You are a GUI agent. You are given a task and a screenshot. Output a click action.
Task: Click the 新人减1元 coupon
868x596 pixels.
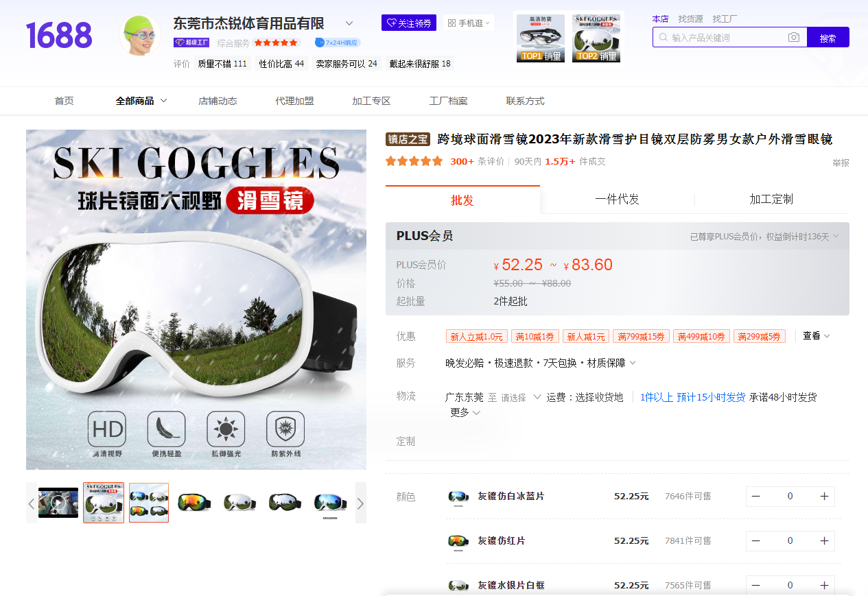(586, 337)
